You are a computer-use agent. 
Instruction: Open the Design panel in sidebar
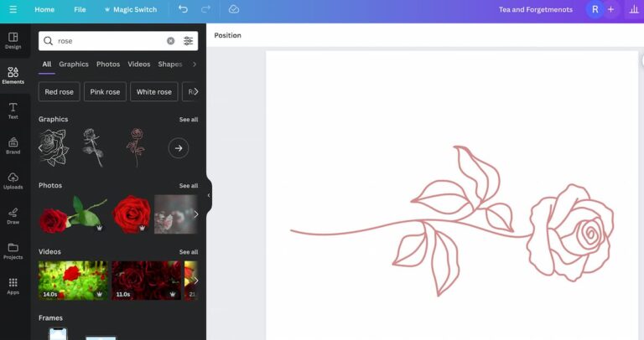click(x=13, y=40)
